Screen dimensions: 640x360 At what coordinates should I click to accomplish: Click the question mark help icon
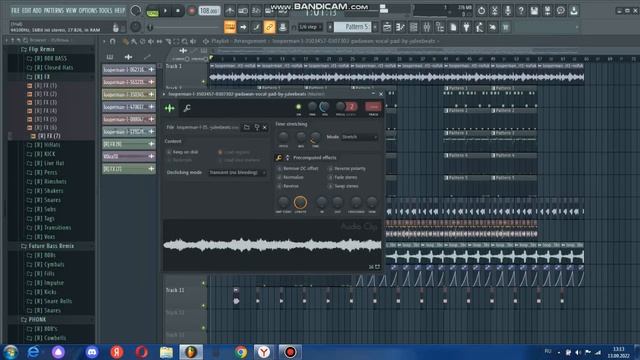[x=521, y=11]
